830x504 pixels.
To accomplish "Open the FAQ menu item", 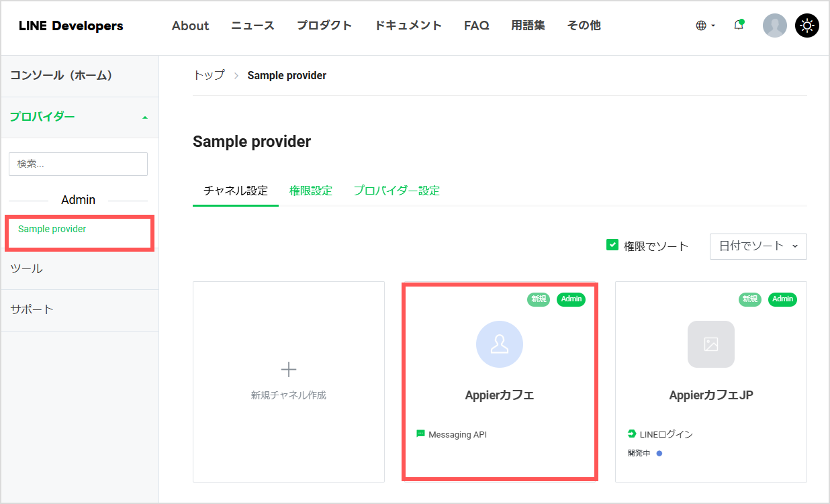I will pyautogui.click(x=477, y=26).
